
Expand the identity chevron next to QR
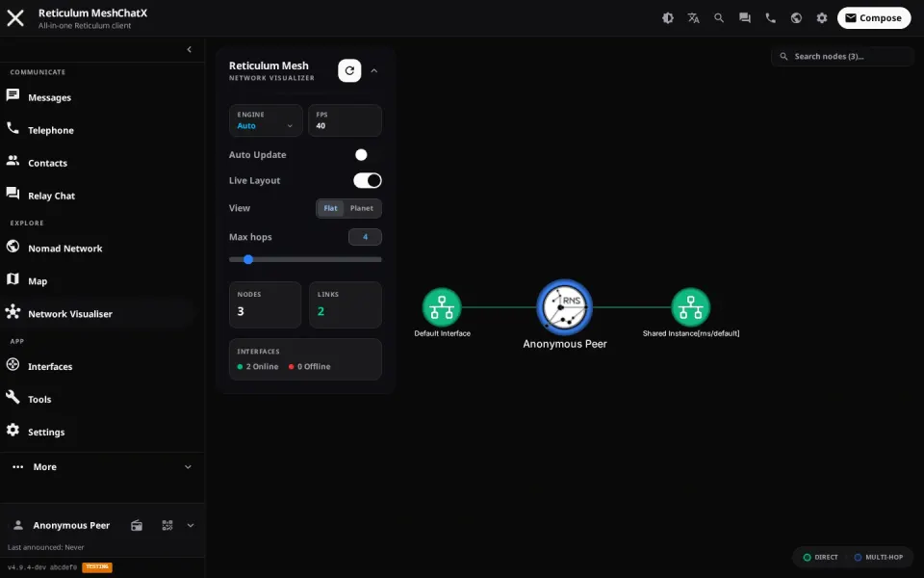(x=191, y=526)
